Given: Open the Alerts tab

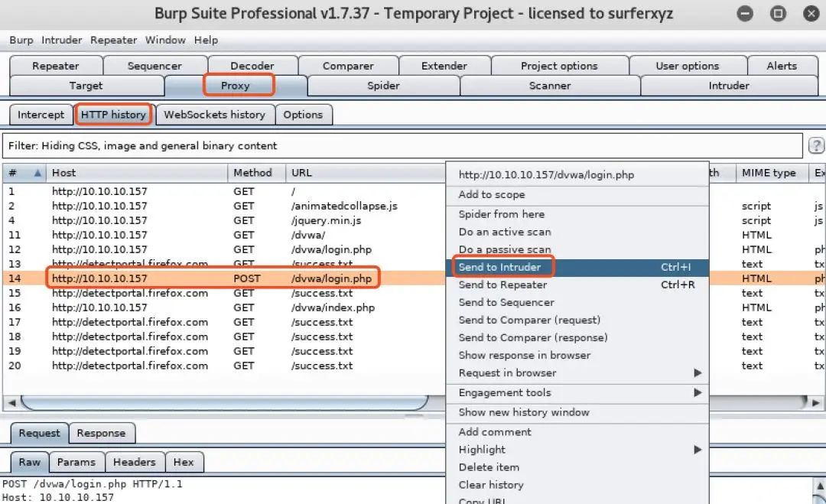Looking at the screenshot, I should [x=782, y=66].
